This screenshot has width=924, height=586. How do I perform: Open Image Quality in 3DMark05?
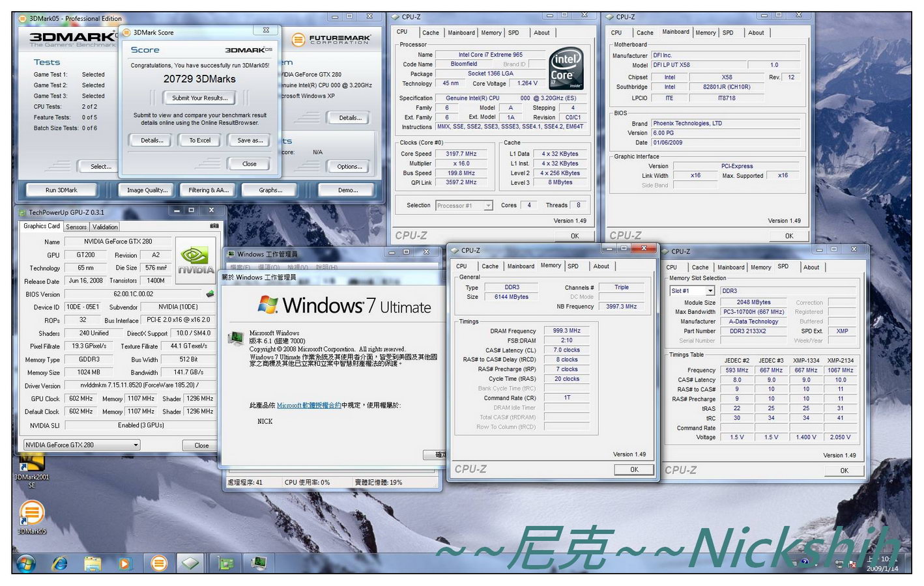point(147,190)
